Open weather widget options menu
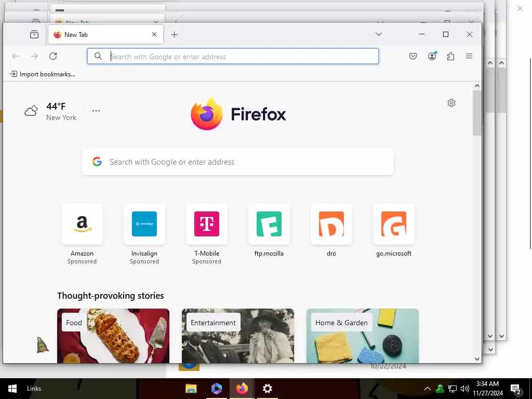This screenshot has height=399, width=532. click(96, 111)
